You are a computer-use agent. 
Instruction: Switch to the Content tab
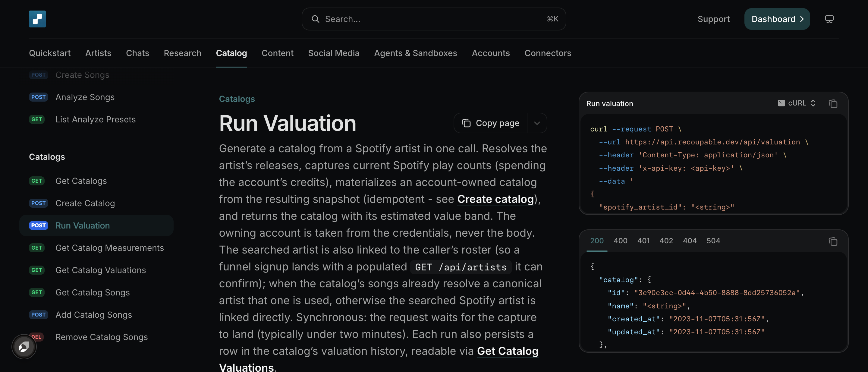coord(277,53)
